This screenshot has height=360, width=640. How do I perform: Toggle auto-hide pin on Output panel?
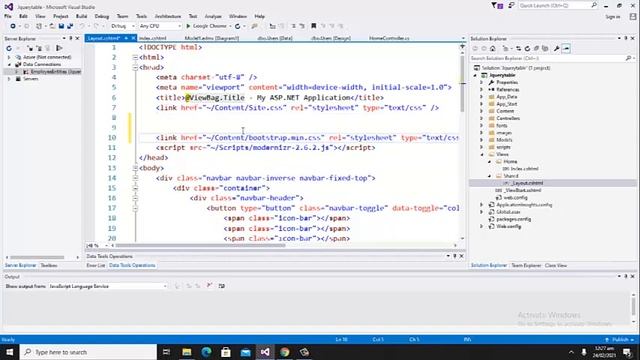pyautogui.click(x=625, y=276)
